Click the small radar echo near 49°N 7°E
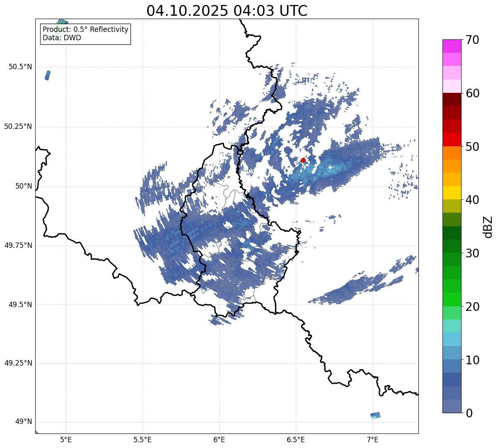Image resolution: width=498 pixels, height=448 pixels. pos(375,415)
